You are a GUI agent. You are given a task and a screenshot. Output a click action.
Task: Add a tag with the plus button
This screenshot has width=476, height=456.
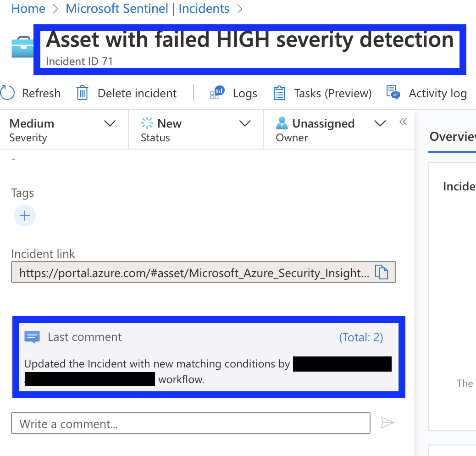coord(25,216)
